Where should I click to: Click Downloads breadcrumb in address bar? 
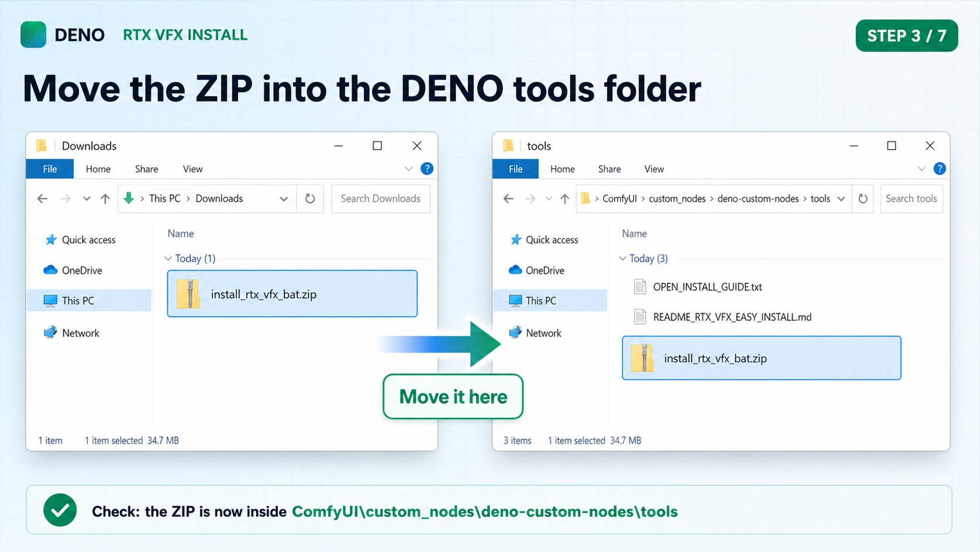219,199
